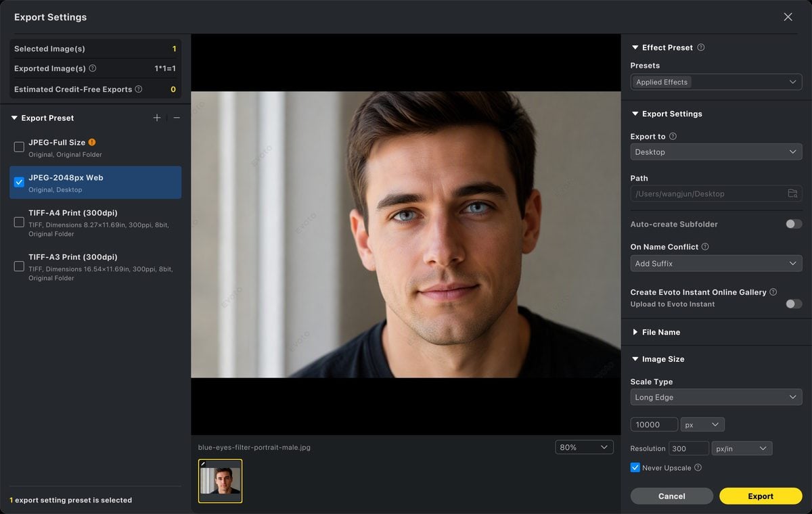Screen dimensions: 812x514
Task: Add a new export preset with plus icon
Action: (157, 118)
